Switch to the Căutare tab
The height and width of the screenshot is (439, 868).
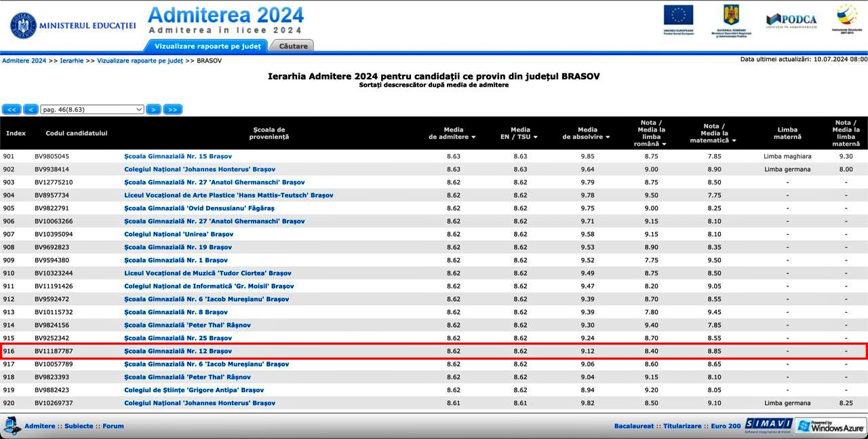pyautogui.click(x=293, y=46)
